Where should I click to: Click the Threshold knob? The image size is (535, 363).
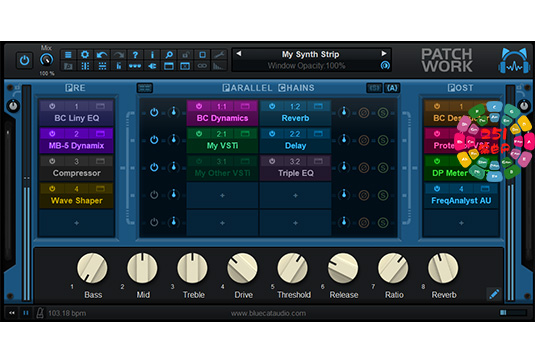[x=292, y=268]
